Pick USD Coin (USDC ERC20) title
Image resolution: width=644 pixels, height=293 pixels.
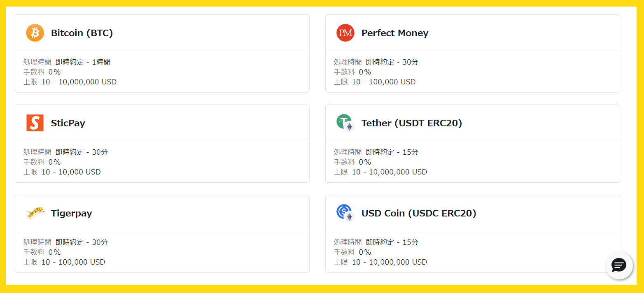(419, 213)
